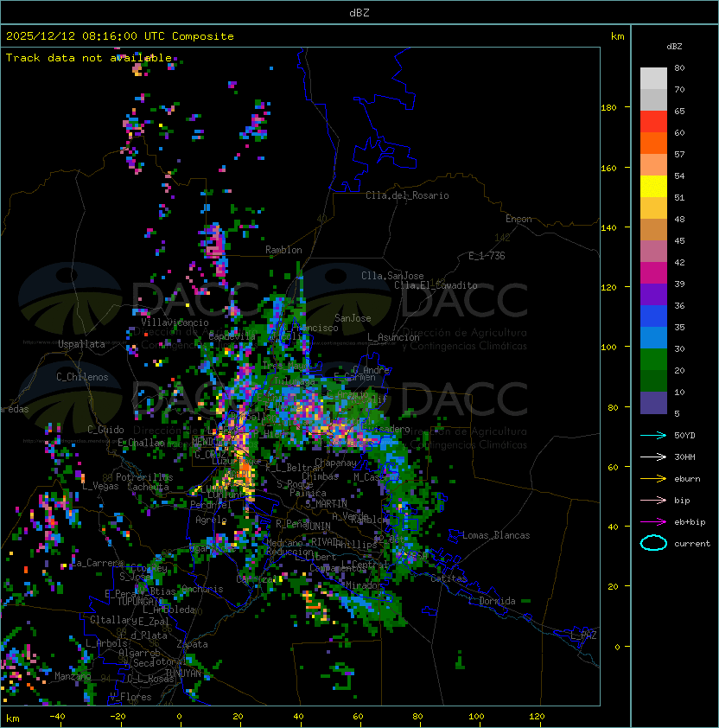Click the 'Villavicencio' map label
The image size is (719, 728).
[175, 322]
